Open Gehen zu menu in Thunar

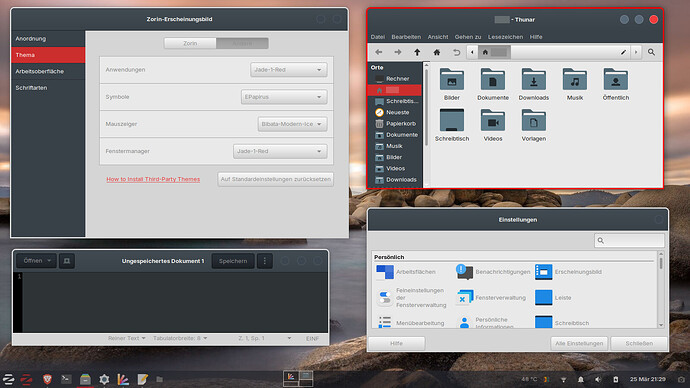click(468, 37)
